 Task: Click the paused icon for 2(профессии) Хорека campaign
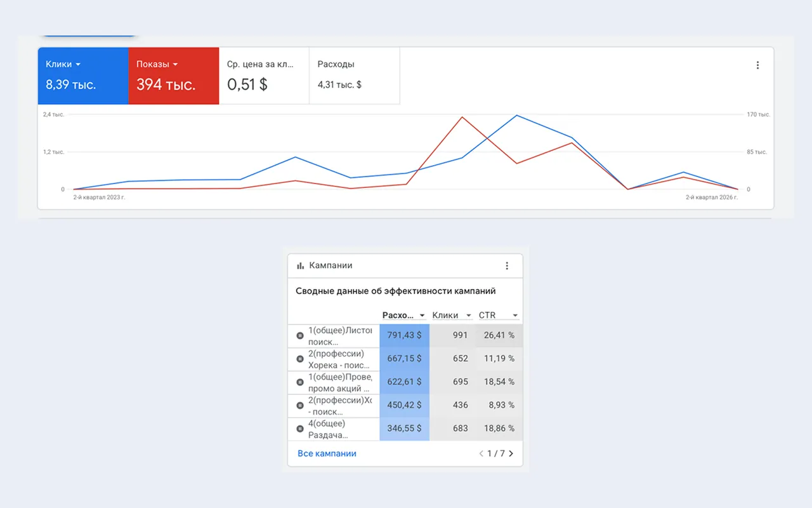pos(300,359)
